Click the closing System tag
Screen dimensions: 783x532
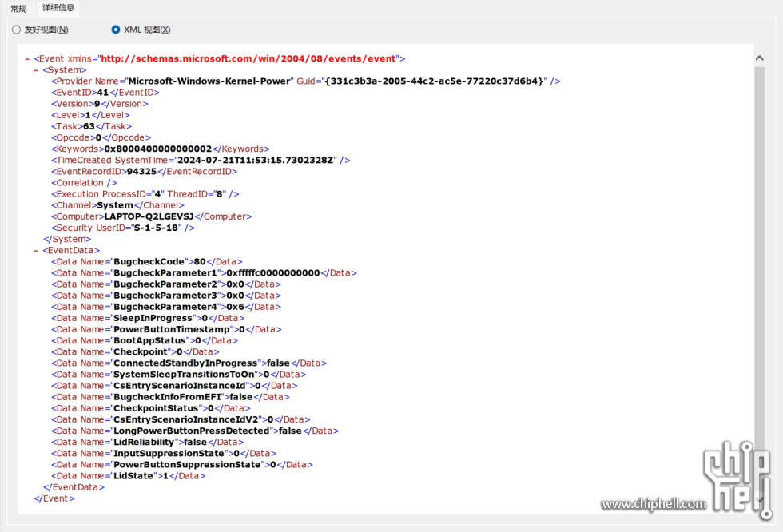67,239
